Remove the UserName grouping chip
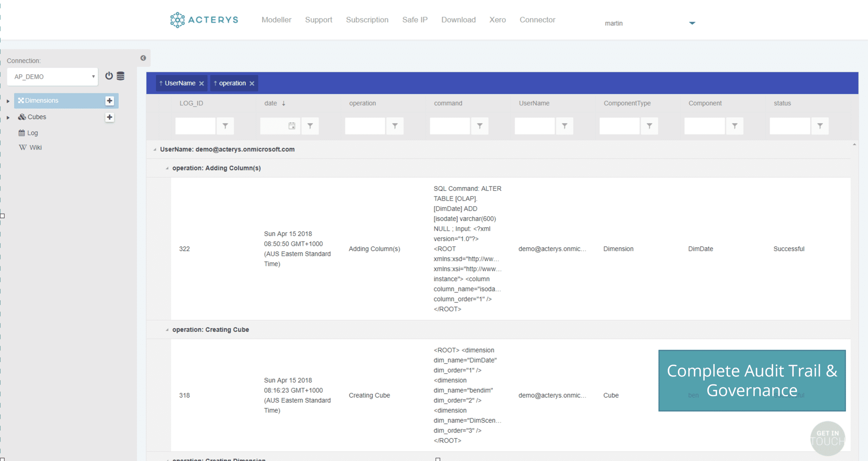The width and height of the screenshot is (868, 461). point(201,83)
